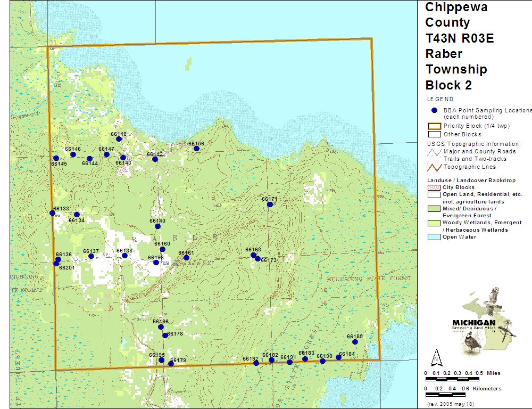Click the BBA Point Sampling legend dot
Image resolution: width=532 pixels, height=409 pixels.
[x=434, y=110]
